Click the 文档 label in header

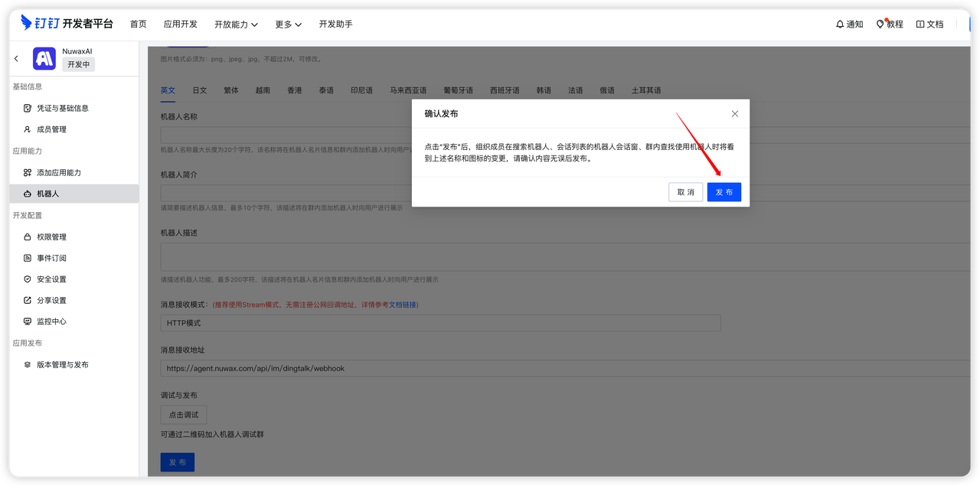click(936, 24)
